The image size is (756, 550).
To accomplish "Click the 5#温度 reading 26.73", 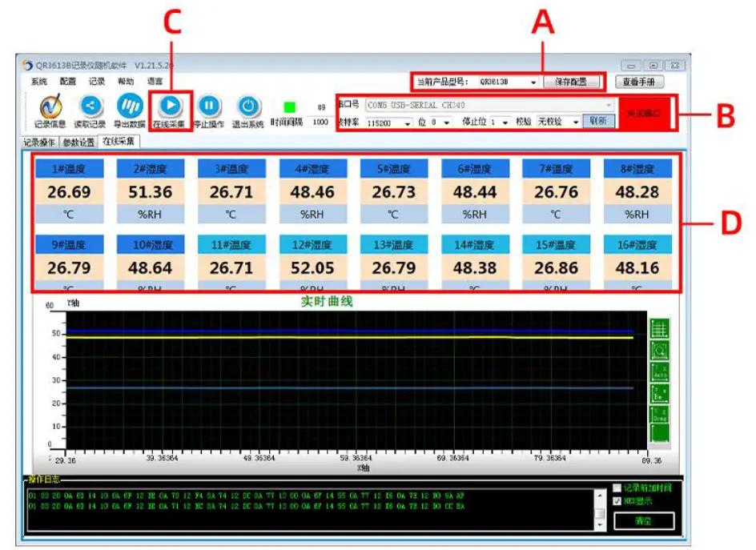I will [x=394, y=192].
